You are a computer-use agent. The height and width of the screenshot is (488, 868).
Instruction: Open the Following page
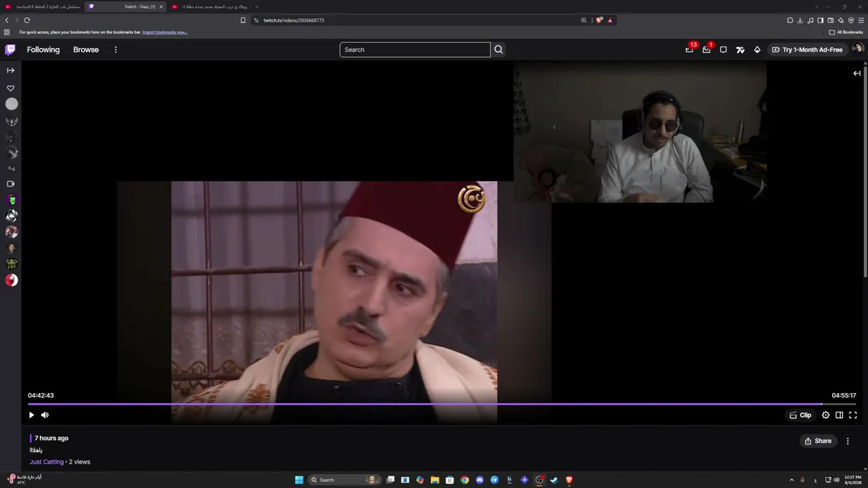(x=43, y=49)
